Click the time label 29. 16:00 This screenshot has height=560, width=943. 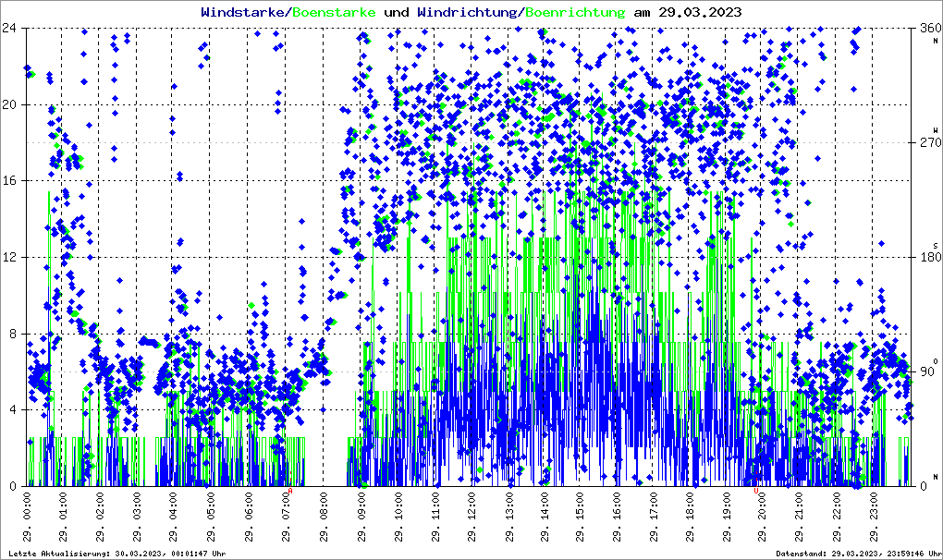(x=616, y=517)
